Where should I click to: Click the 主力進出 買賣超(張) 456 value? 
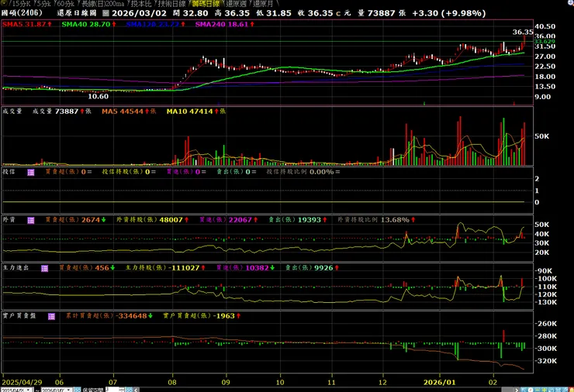click(102, 268)
